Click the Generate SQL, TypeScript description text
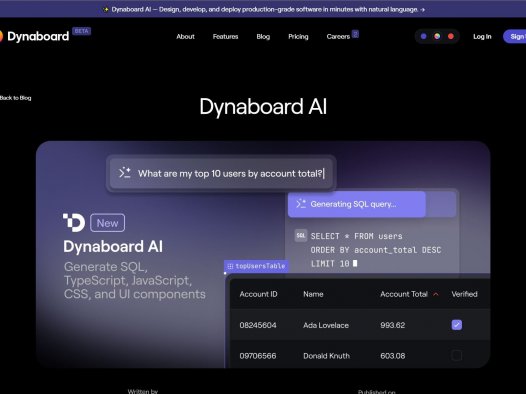Image resolution: width=526 pixels, height=394 pixels. (x=135, y=280)
